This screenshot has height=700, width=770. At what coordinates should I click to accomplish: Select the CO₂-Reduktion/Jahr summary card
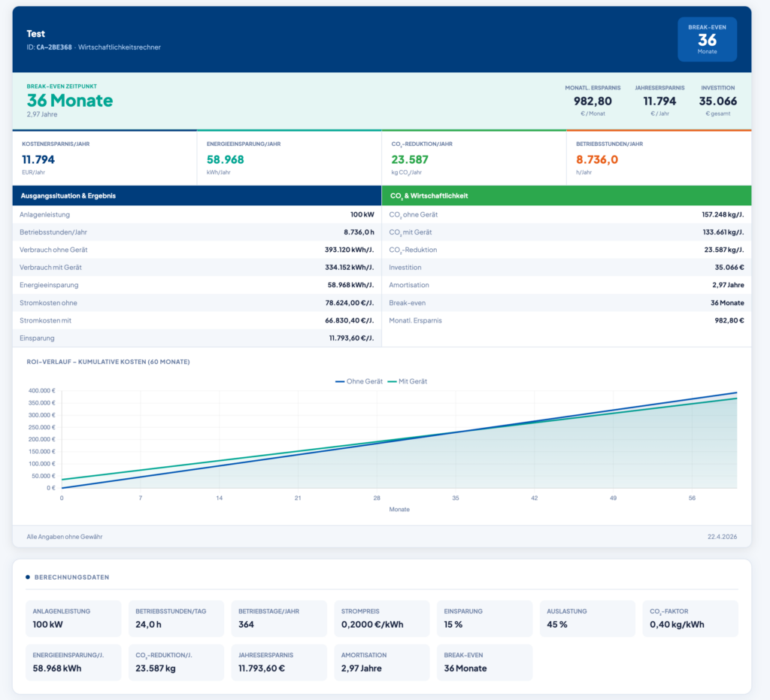474,158
